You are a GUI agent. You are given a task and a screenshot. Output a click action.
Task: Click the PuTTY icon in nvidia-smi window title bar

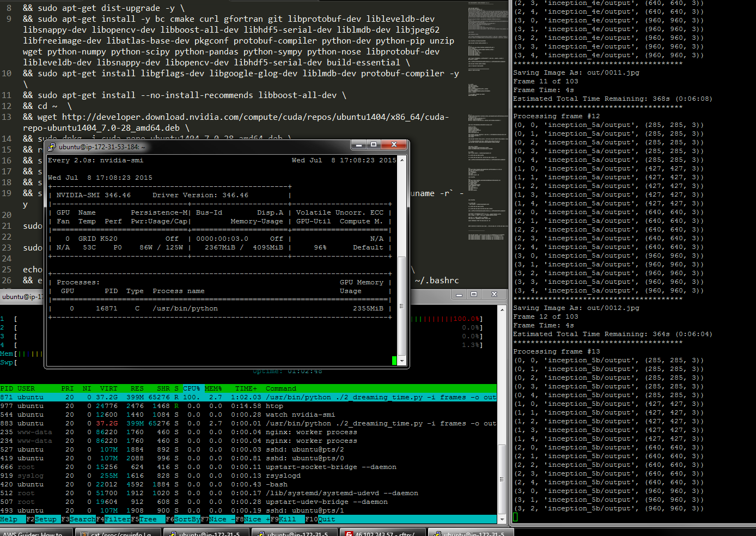52,147
